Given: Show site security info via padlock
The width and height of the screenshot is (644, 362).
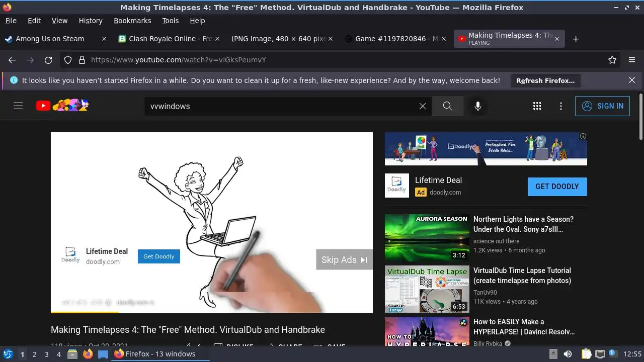Looking at the screenshot, I should [82, 60].
